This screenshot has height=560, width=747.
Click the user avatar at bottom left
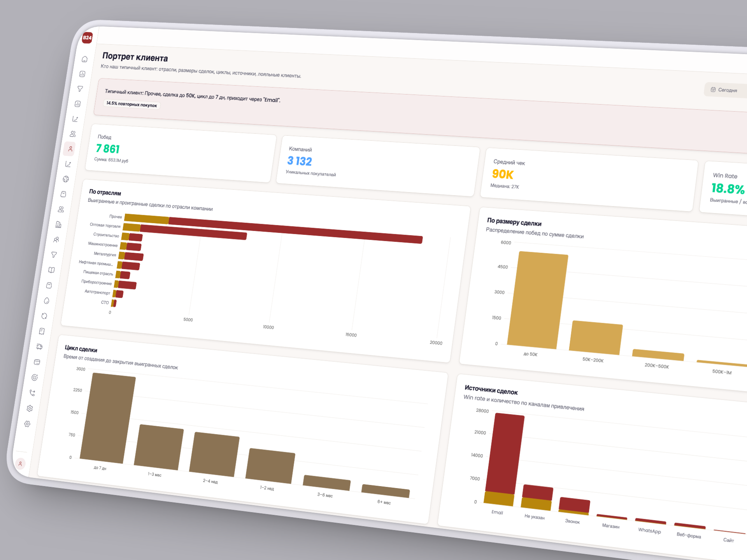click(x=20, y=463)
